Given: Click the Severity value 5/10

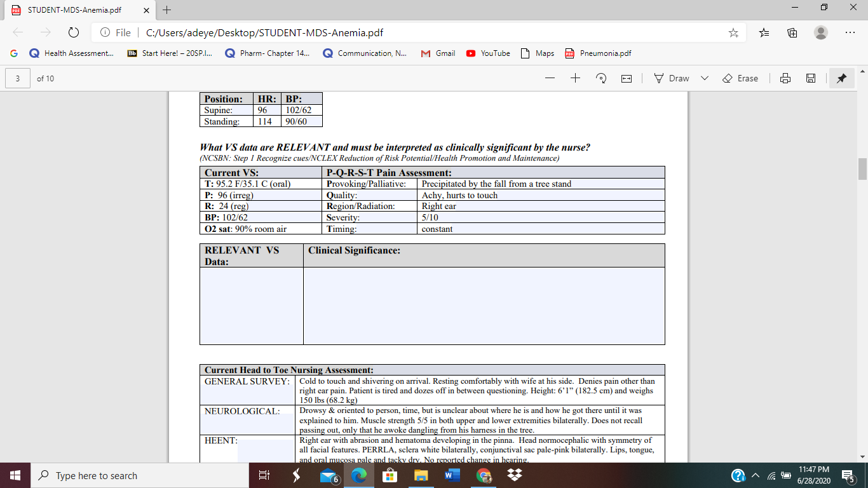Looking at the screenshot, I should (431, 217).
